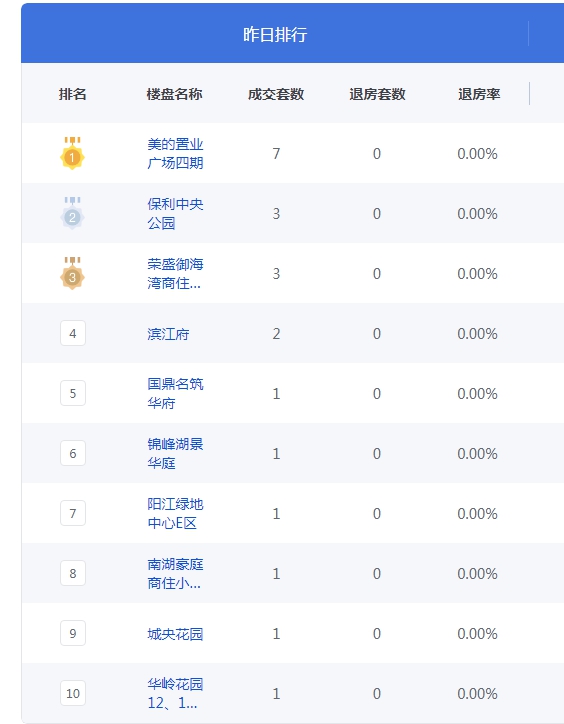Open the 南湖豪庭商住小... property link
The height and width of the screenshot is (724, 564).
175,573
